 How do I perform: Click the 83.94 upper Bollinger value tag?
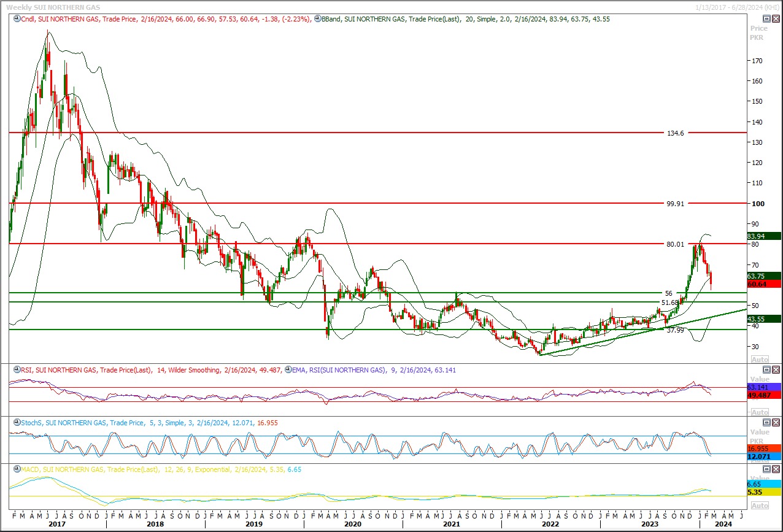763,236
